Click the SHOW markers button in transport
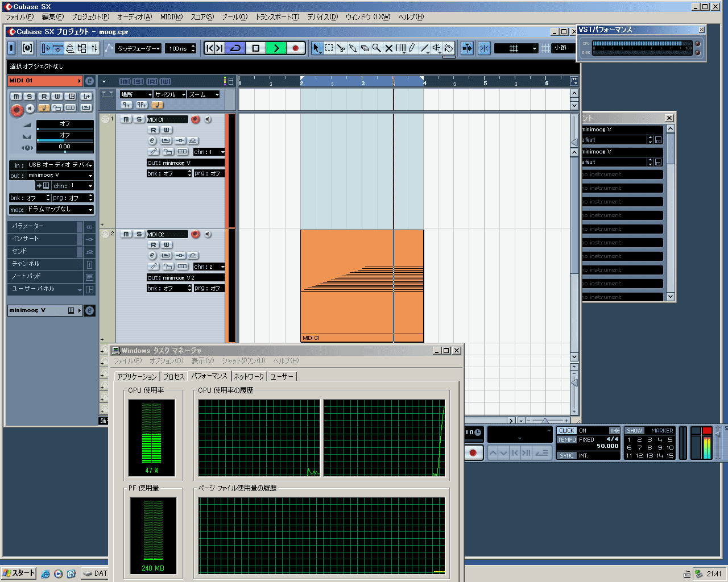The image size is (728, 582). pyautogui.click(x=635, y=430)
